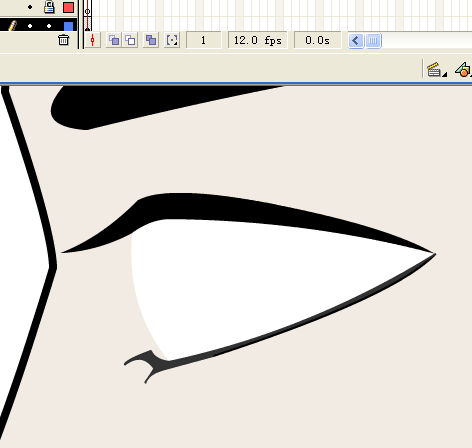Click the Edit Symbols icon
This screenshot has height=448, width=472.
coord(464,69)
